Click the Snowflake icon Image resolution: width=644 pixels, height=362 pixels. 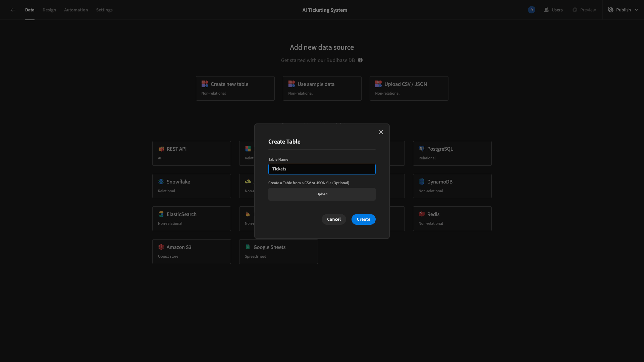[161, 182]
